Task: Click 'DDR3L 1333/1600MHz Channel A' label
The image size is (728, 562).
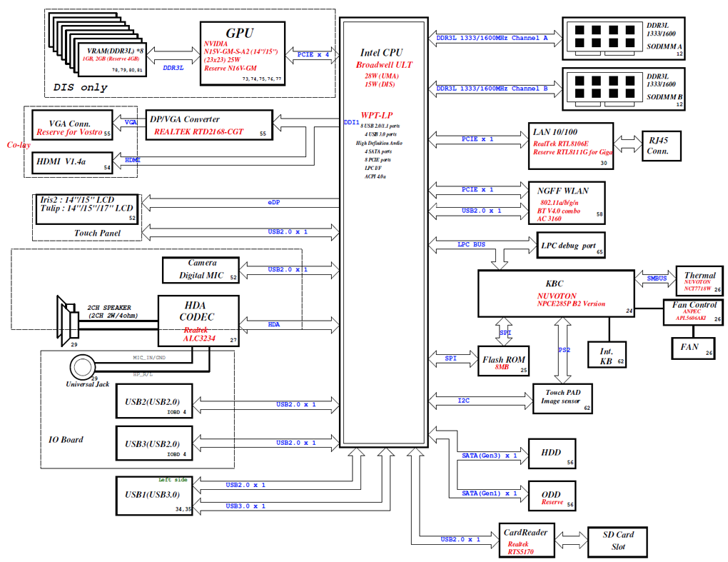Action: click(492, 38)
